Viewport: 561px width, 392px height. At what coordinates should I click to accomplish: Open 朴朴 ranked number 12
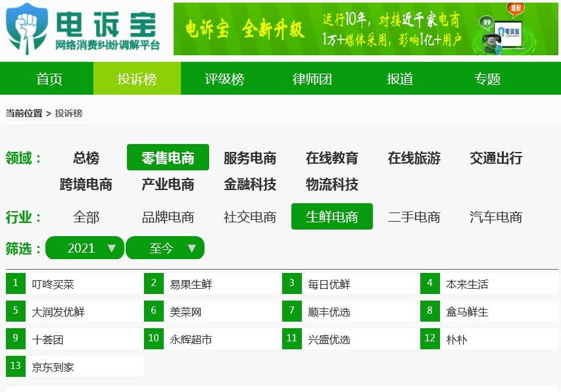pos(489,339)
